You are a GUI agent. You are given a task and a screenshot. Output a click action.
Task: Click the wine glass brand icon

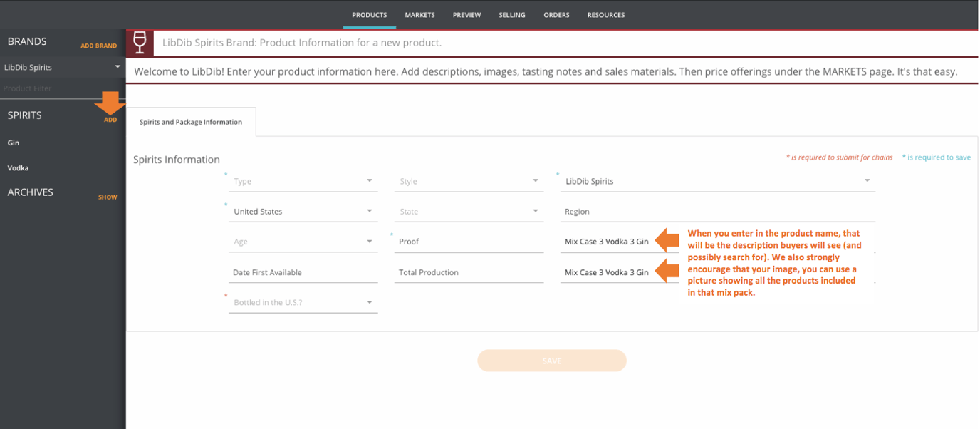tap(140, 43)
